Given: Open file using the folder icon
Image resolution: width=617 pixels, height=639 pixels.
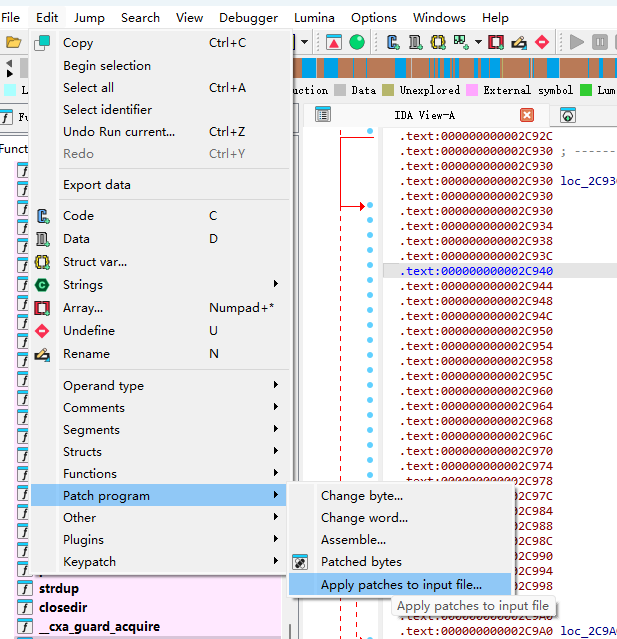Looking at the screenshot, I should point(13,42).
